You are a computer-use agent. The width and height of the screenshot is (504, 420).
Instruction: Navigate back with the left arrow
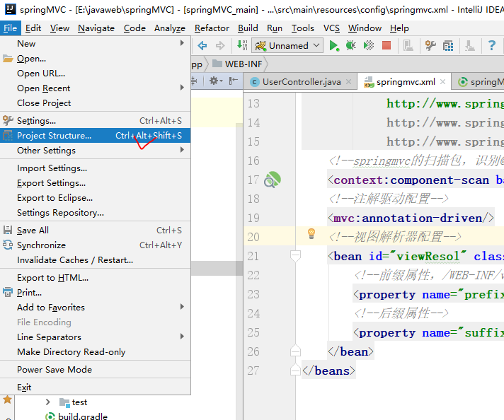[202, 45]
